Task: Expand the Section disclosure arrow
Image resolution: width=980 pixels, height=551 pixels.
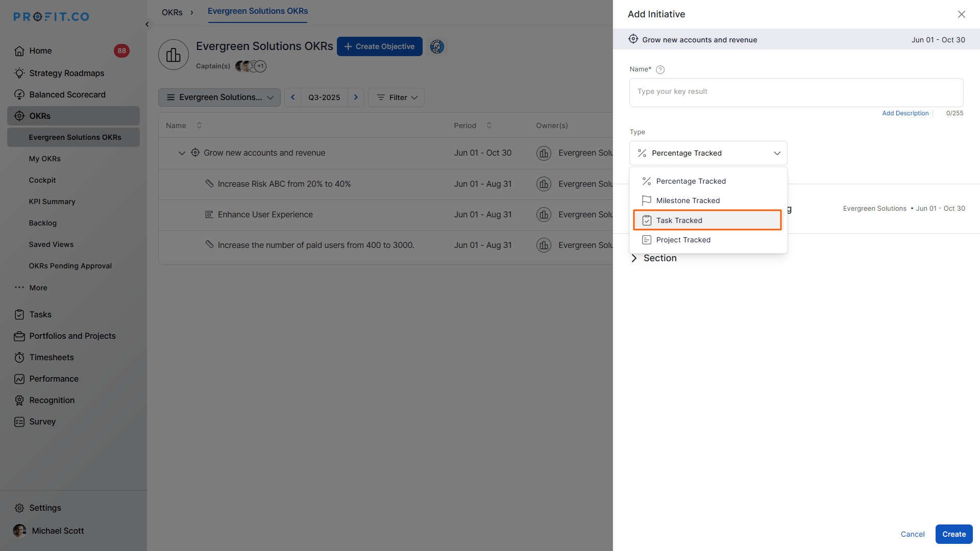Action: coord(634,258)
